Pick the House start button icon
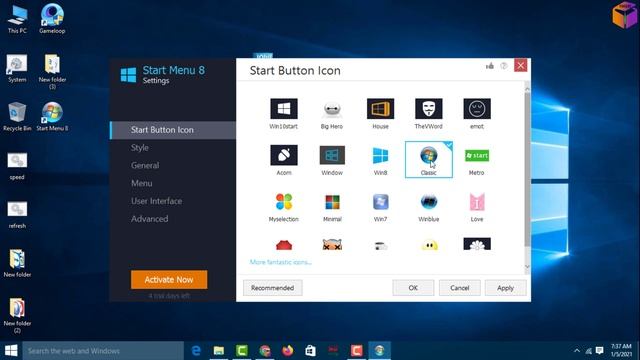 [380, 113]
